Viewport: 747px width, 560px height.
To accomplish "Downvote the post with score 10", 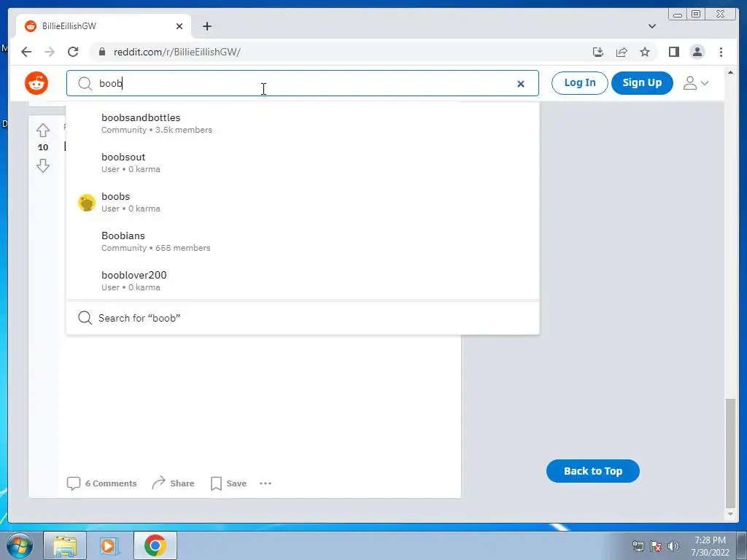I will point(43,166).
